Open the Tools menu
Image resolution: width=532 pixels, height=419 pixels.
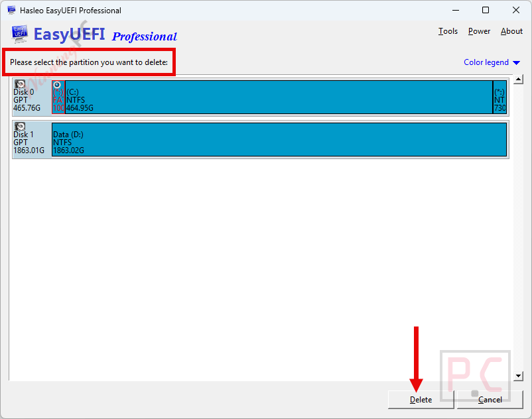448,31
